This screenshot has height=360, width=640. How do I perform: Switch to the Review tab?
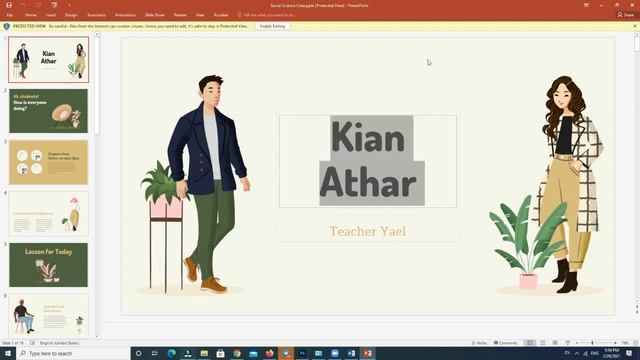[180, 15]
